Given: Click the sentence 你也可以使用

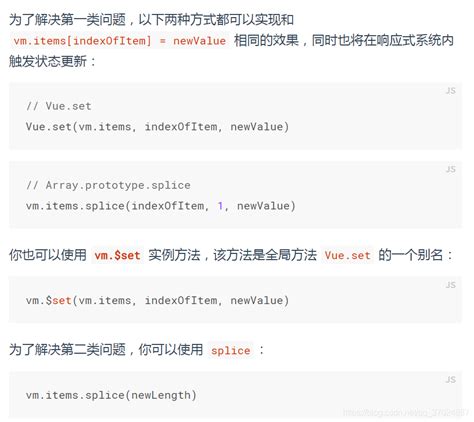Looking at the screenshot, I should pyautogui.click(x=48, y=255).
